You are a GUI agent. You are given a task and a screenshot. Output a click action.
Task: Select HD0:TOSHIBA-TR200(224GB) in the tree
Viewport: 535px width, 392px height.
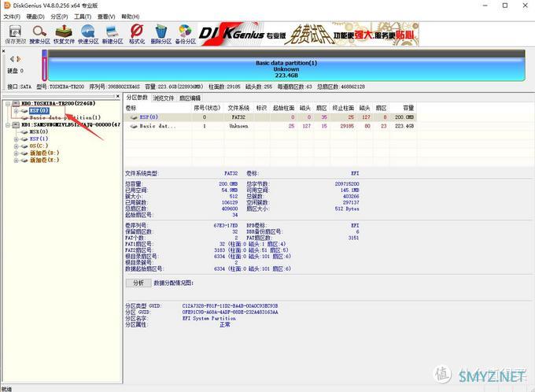58,103
